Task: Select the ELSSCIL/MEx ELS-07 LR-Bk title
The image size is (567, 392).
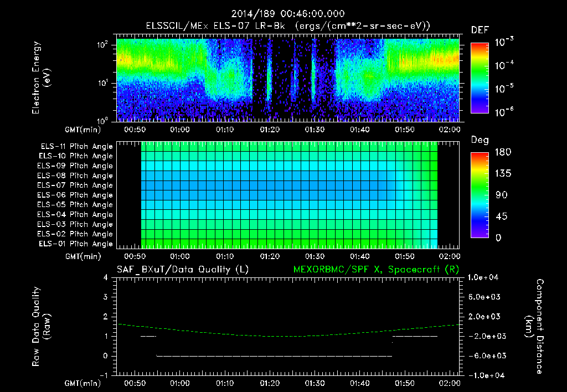Action: pos(215,26)
